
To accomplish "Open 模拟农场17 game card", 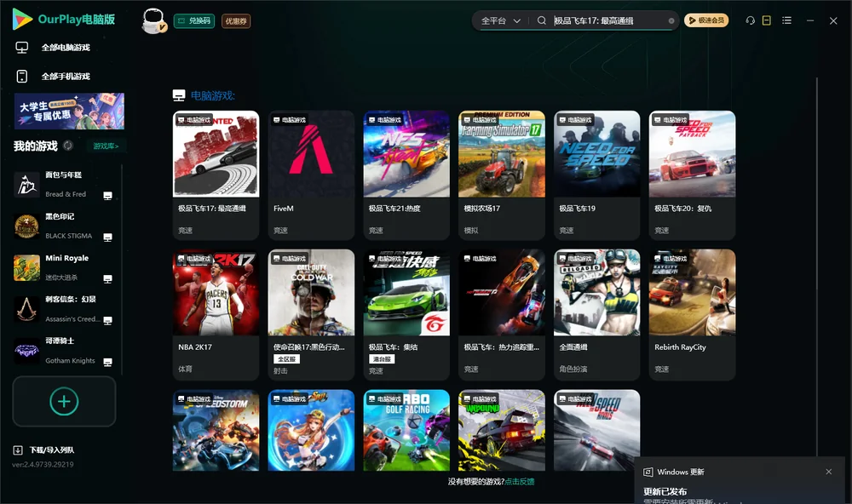I will click(502, 175).
